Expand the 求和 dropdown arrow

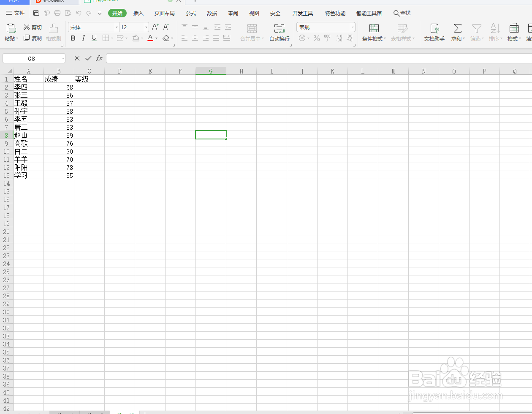[464, 39]
